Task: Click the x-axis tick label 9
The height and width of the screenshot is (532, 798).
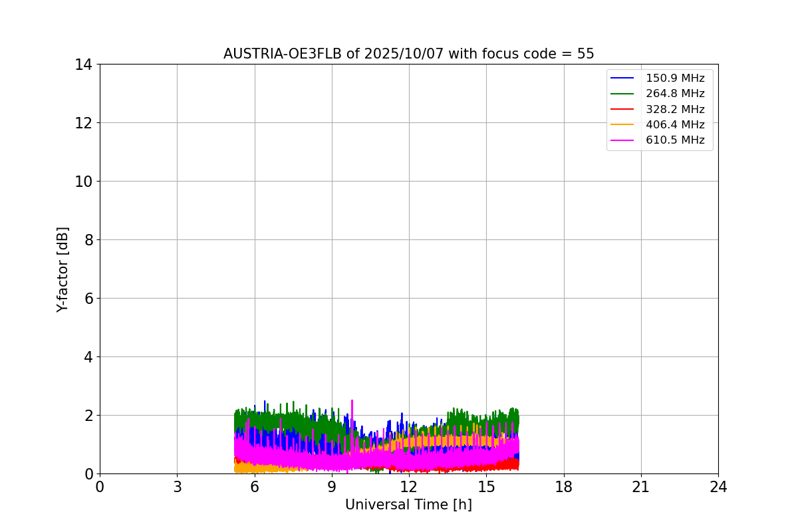Action: pos(332,487)
